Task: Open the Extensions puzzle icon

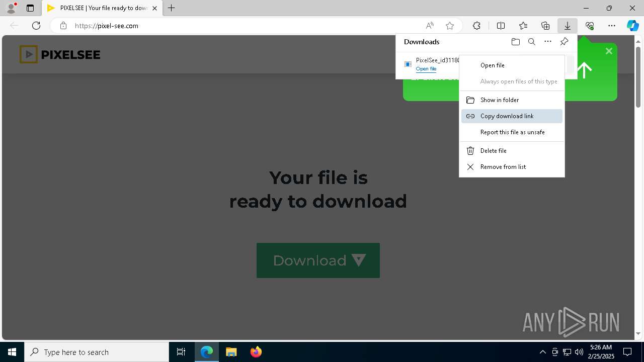Action: (476, 26)
